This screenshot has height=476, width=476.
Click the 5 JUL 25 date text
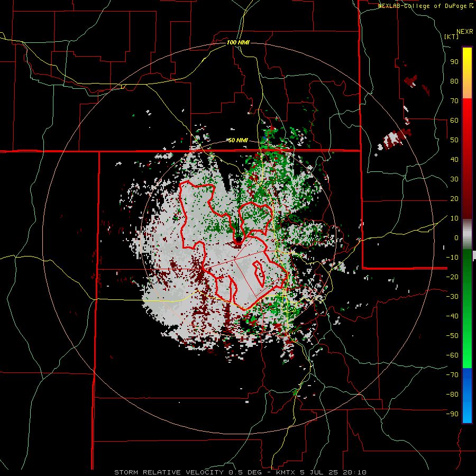point(319,472)
